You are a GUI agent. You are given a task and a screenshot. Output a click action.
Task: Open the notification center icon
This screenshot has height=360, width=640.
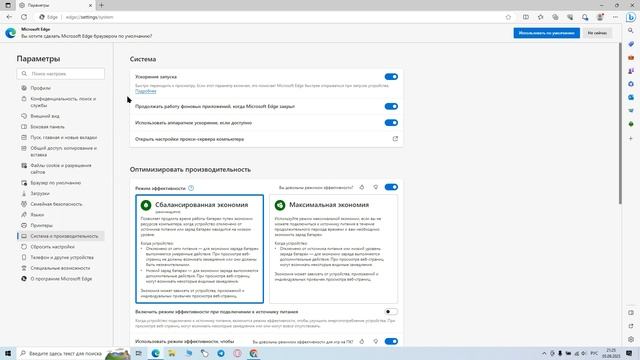pyautogui.click(x=629, y=353)
